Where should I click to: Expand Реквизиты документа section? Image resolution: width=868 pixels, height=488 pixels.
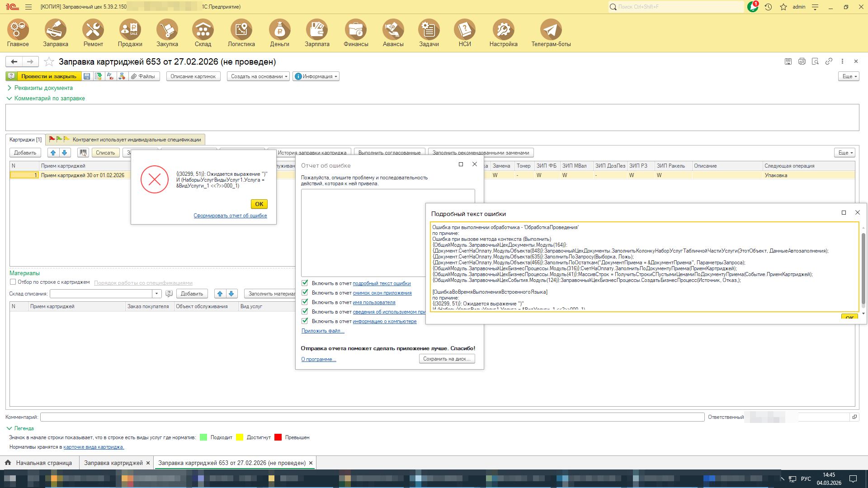[x=43, y=88]
